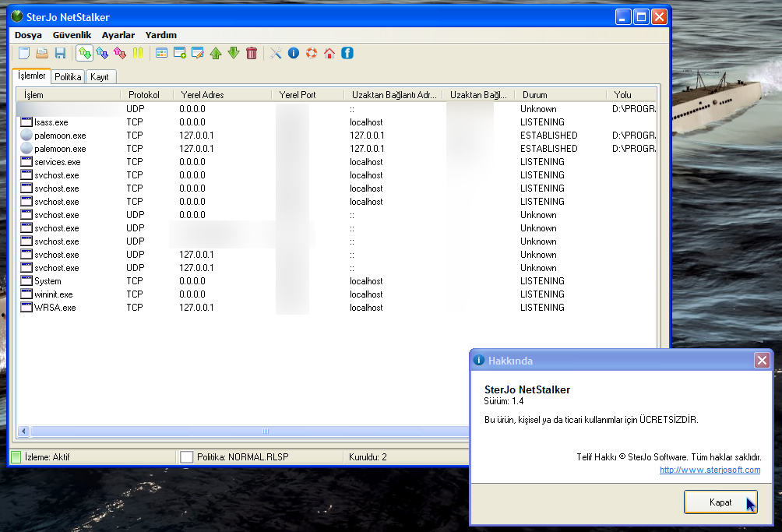The image size is (782, 532).
Task: Sort by the İşlem column header
Action: click(x=69, y=95)
